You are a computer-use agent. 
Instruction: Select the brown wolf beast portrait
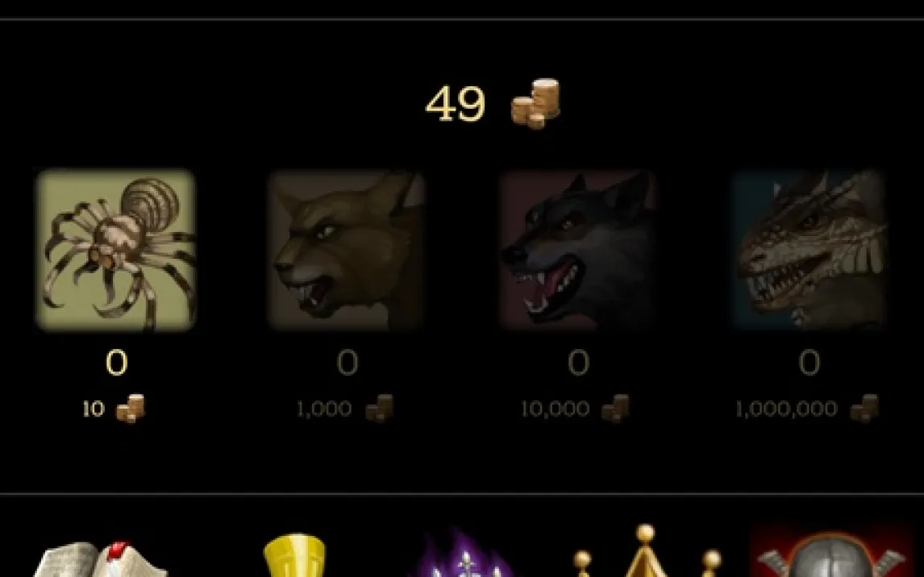(347, 251)
